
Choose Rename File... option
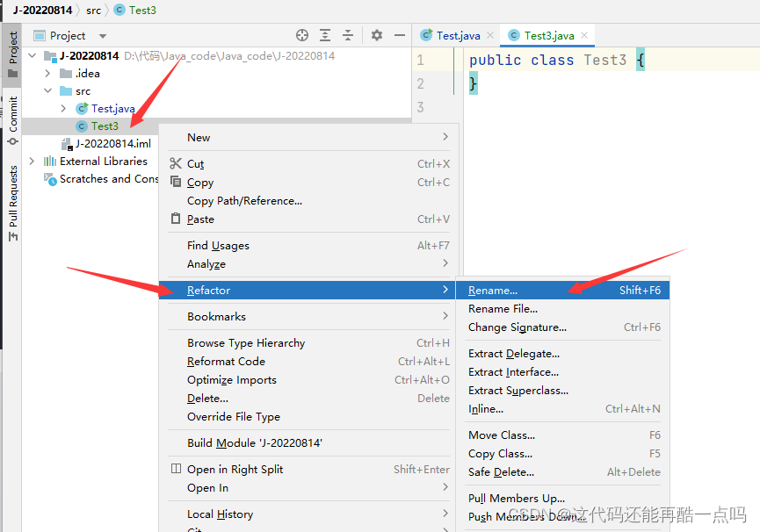[562, 308]
